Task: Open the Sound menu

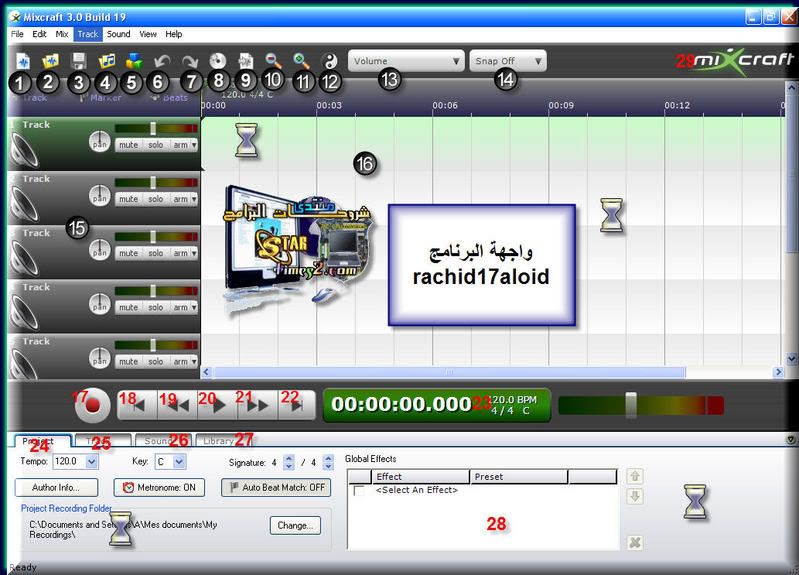Action: 119,34
